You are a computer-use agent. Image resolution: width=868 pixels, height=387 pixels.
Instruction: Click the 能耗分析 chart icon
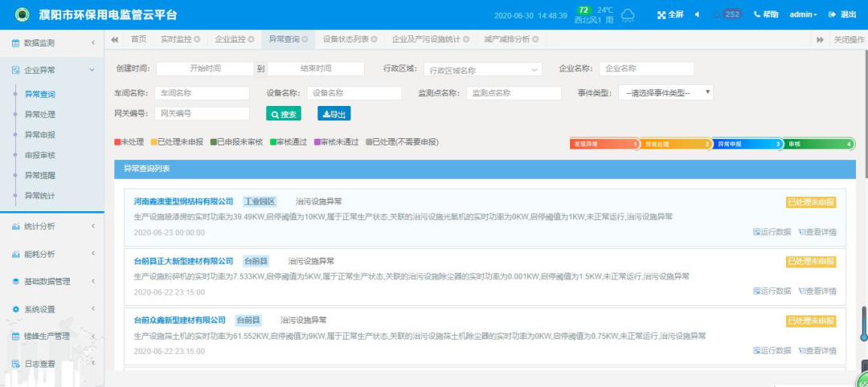coord(16,255)
